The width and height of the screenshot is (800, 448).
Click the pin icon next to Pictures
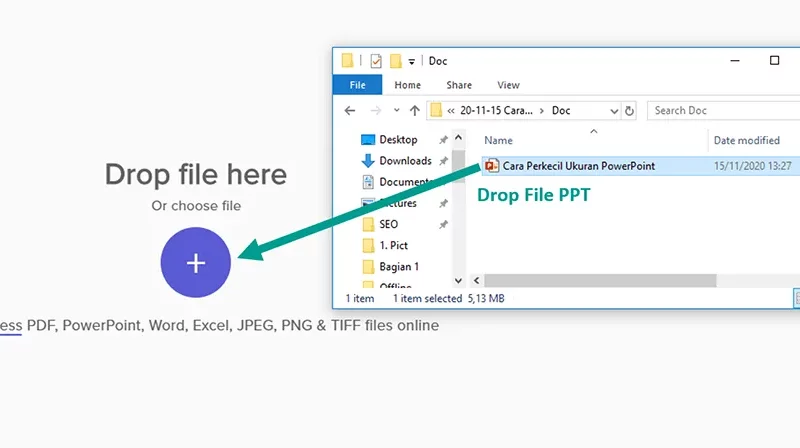(x=443, y=203)
